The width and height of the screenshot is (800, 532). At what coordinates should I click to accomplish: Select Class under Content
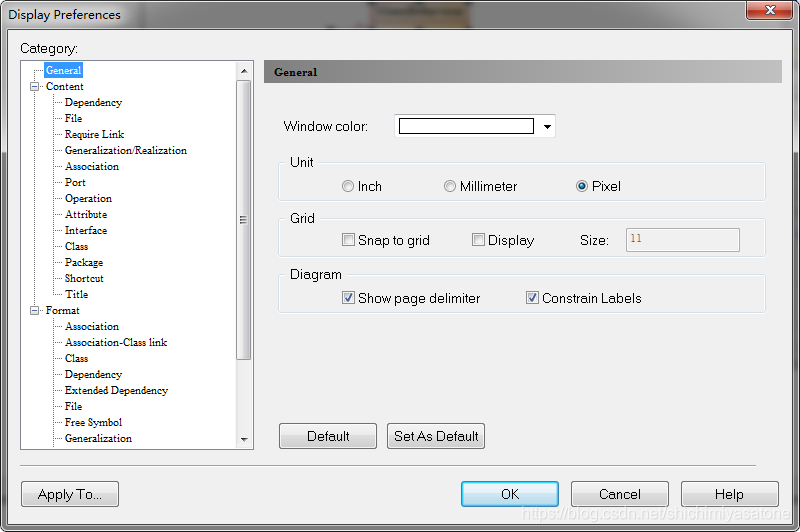(77, 246)
